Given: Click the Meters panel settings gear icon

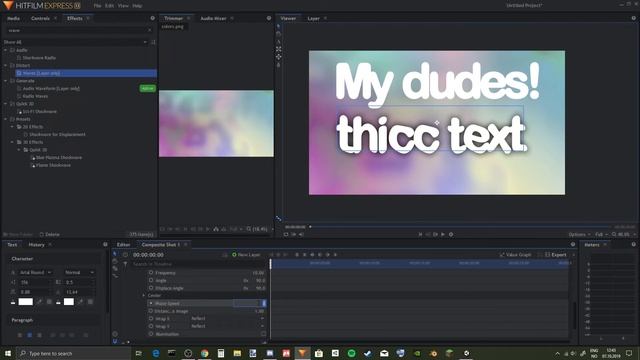Looking at the screenshot, I should tap(633, 244).
